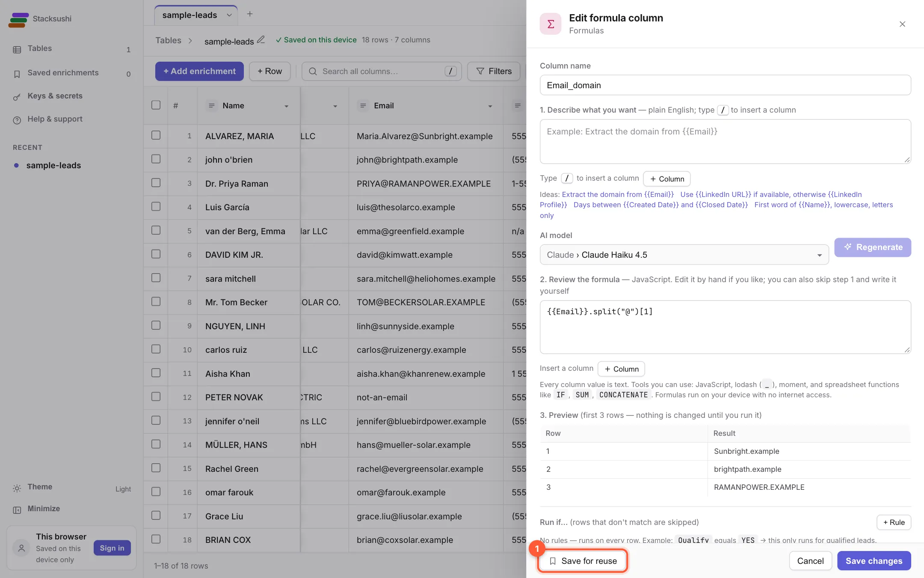The width and height of the screenshot is (924, 578).
Task: Click Tables breadcrumb
Action: pos(168,40)
